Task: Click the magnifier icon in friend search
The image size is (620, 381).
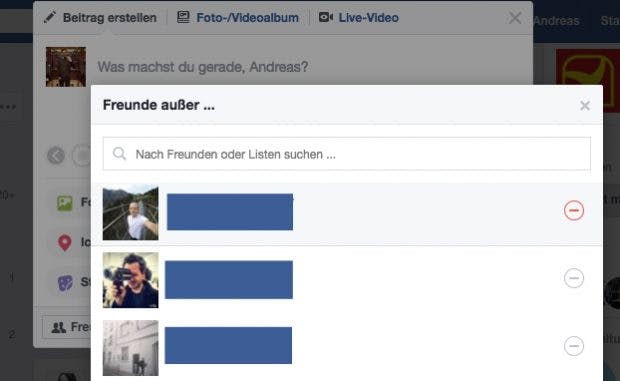Action: 119,153
